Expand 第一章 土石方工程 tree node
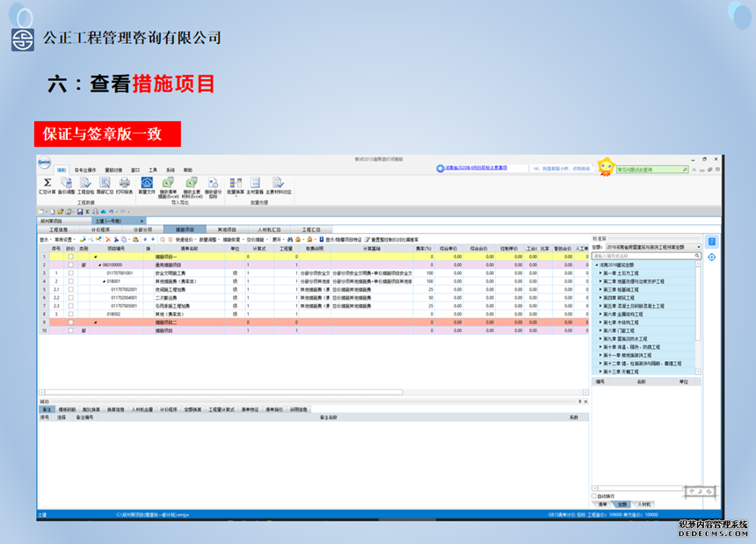Screen dimensions: 756x544 pos(600,272)
